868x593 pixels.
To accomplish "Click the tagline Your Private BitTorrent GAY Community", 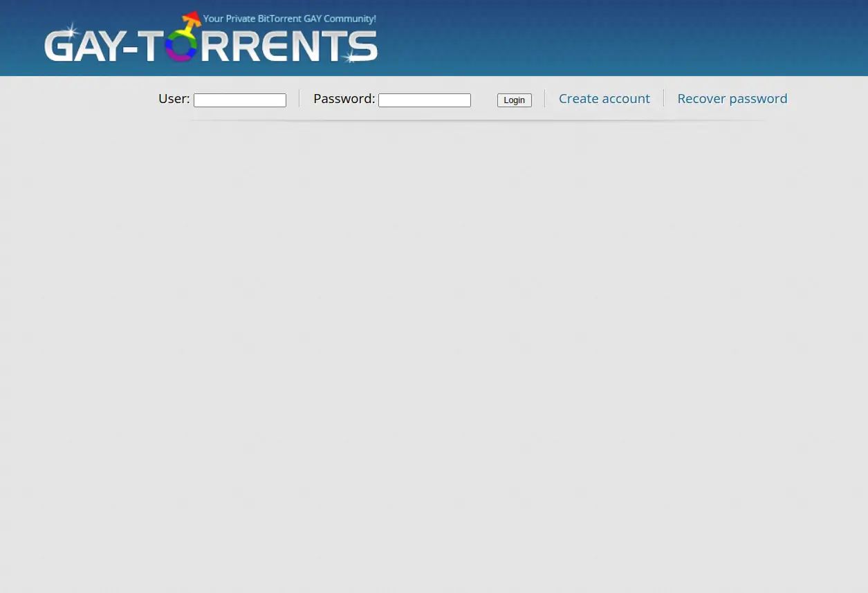I will click(289, 19).
